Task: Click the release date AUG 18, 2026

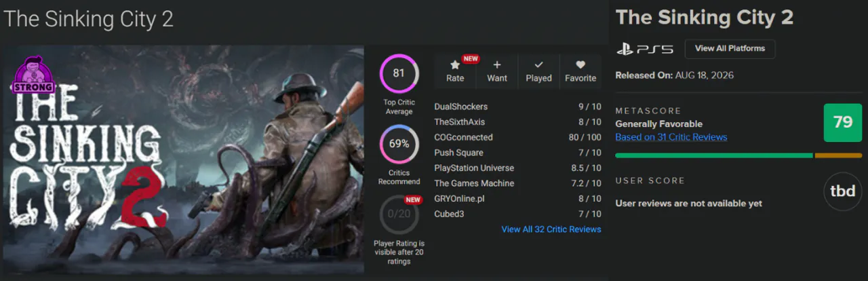Action: click(x=704, y=75)
